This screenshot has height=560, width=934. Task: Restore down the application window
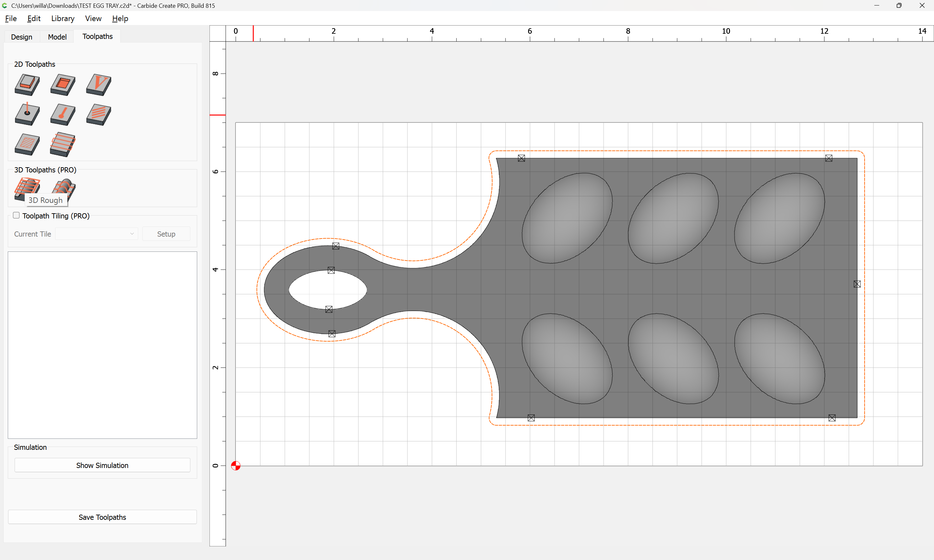899,5
